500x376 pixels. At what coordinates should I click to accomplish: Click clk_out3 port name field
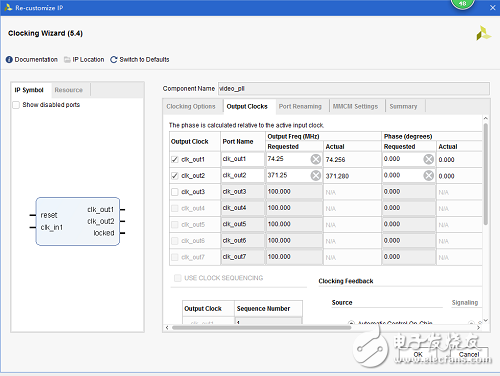coord(243,192)
